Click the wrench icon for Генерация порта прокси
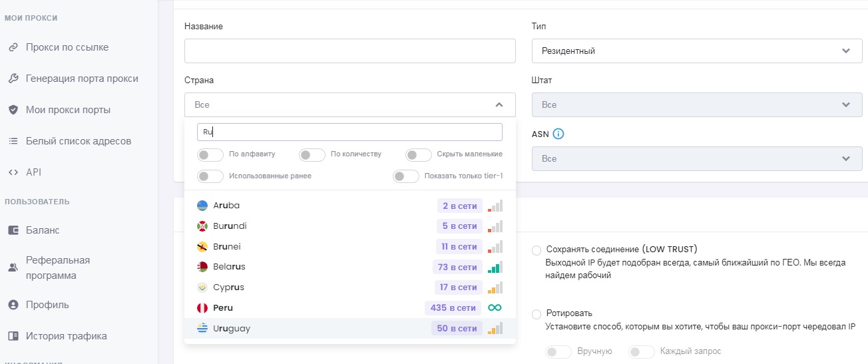This screenshot has height=364, width=868. tap(13, 79)
